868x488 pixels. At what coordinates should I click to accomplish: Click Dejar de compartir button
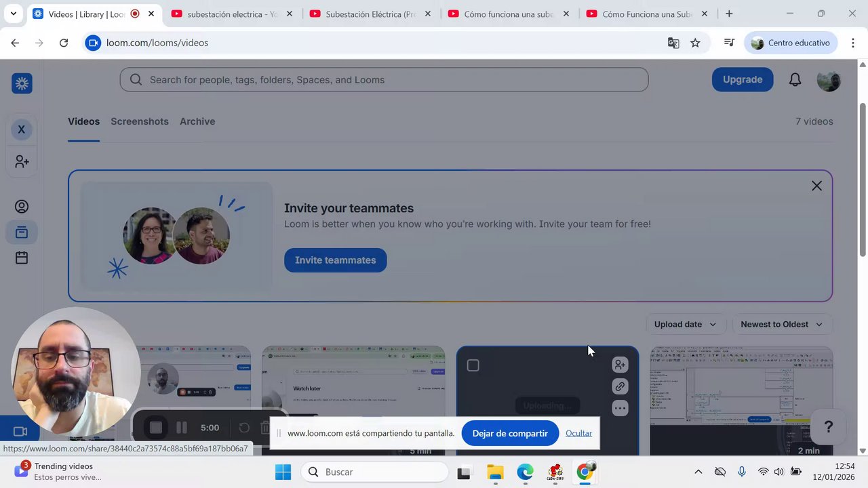[x=510, y=433]
